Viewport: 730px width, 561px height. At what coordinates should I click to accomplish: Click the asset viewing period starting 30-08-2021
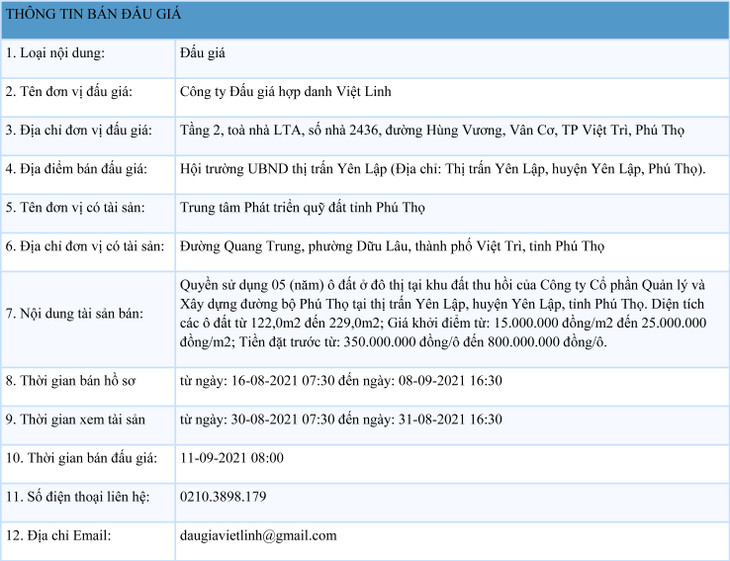tap(340, 419)
